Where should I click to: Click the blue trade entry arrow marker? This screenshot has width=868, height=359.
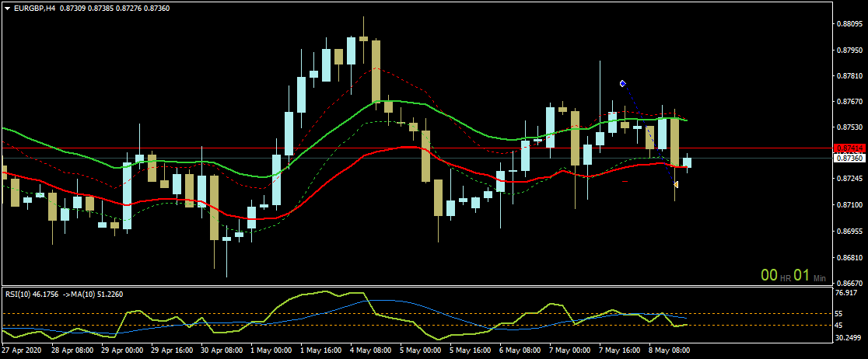click(623, 83)
